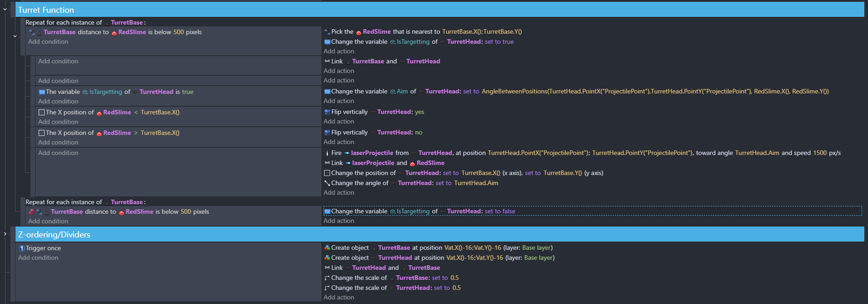Click Add action under set to false

339,221
